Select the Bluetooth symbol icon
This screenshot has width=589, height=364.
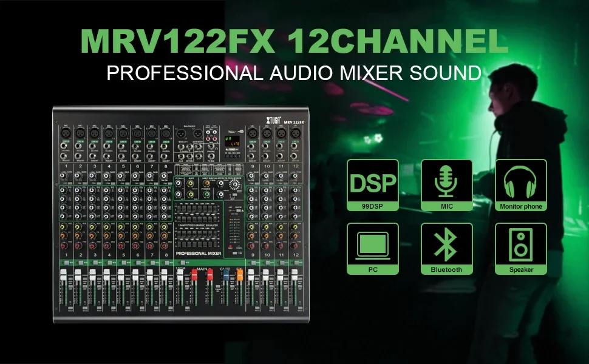click(x=447, y=248)
